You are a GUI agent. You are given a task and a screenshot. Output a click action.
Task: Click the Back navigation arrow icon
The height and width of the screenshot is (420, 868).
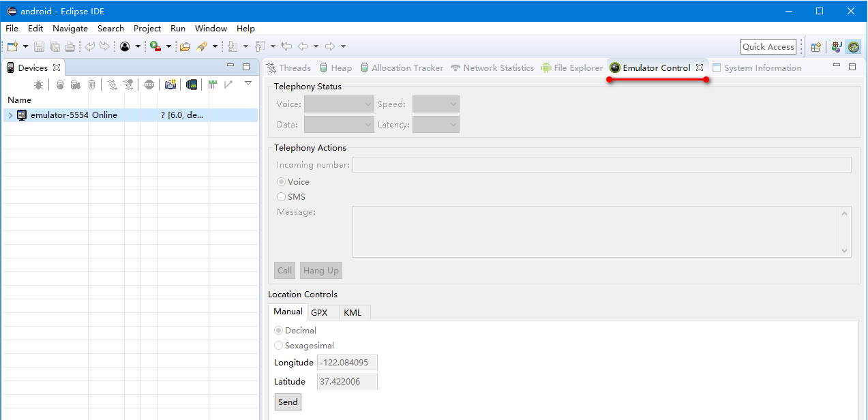[x=303, y=46]
